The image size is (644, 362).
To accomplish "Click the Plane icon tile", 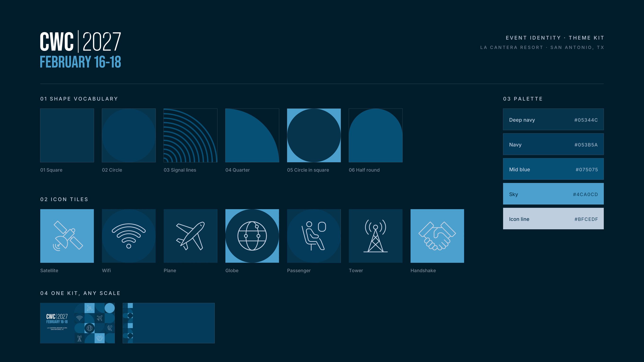I will pyautogui.click(x=191, y=236).
